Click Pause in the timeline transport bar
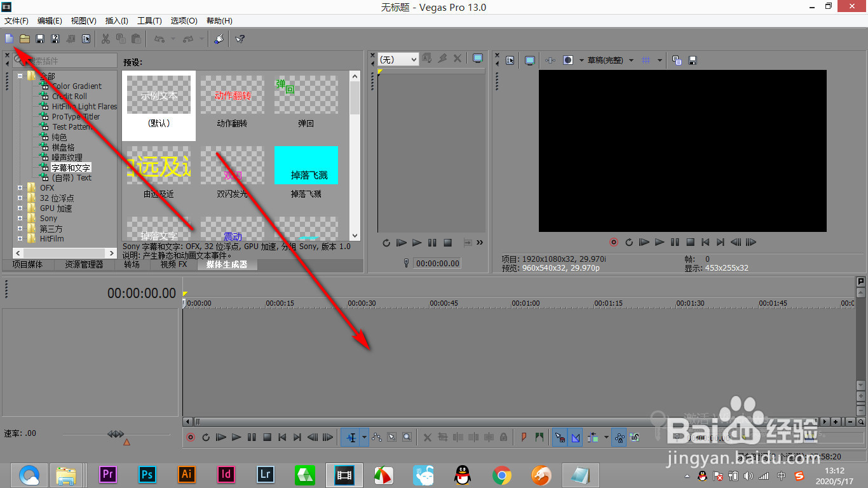 pyautogui.click(x=252, y=437)
